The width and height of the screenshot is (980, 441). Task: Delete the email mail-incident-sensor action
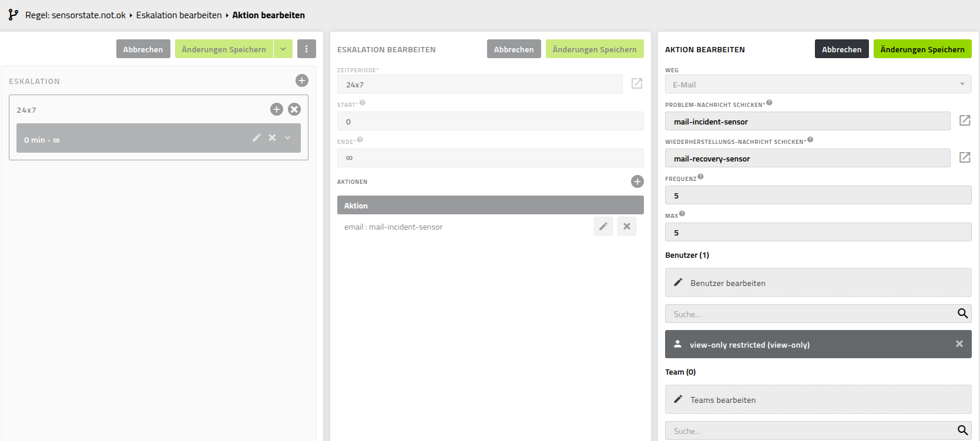(x=627, y=227)
